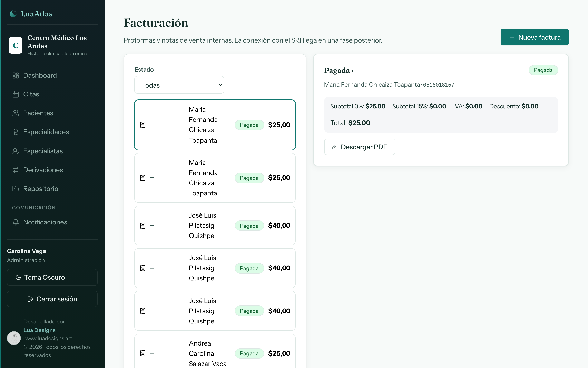Click the plus icon in Nueva factura
588x368 pixels.
[512, 37]
